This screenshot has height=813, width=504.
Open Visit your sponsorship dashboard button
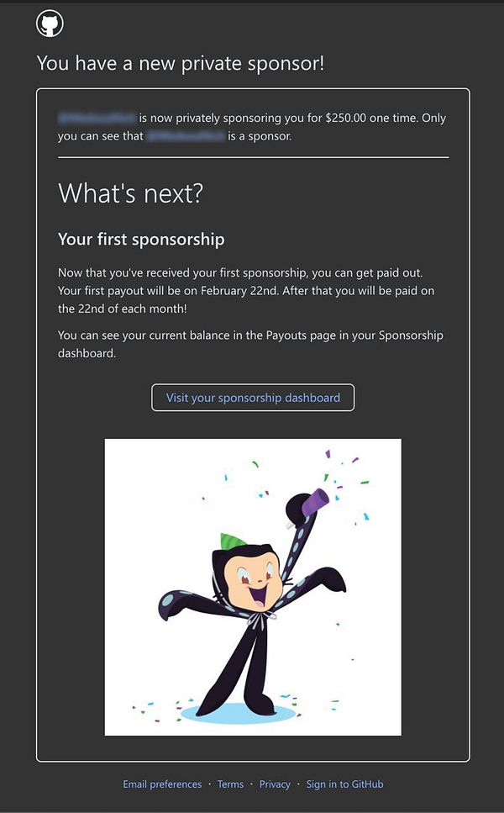click(x=253, y=398)
